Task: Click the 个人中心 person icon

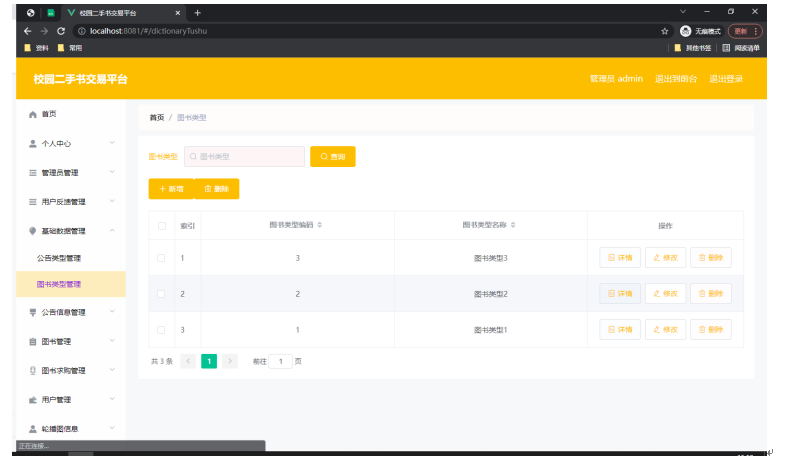Action: (33, 143)
